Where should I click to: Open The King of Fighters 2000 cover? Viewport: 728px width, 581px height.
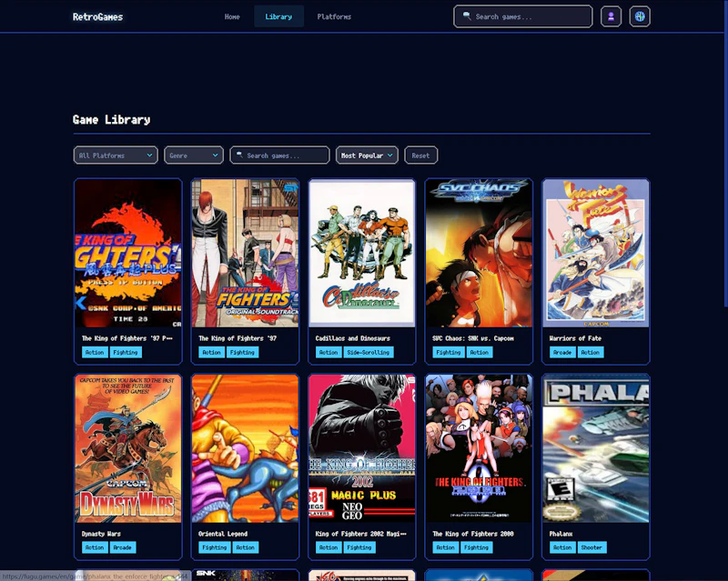pos(480,449)
